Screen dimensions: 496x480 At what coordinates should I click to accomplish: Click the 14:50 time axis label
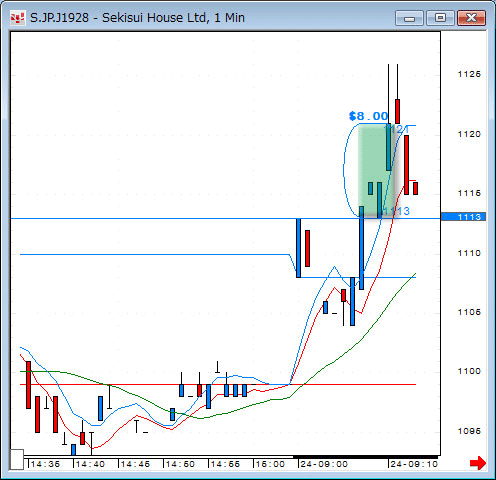click(x=180, y=464)
